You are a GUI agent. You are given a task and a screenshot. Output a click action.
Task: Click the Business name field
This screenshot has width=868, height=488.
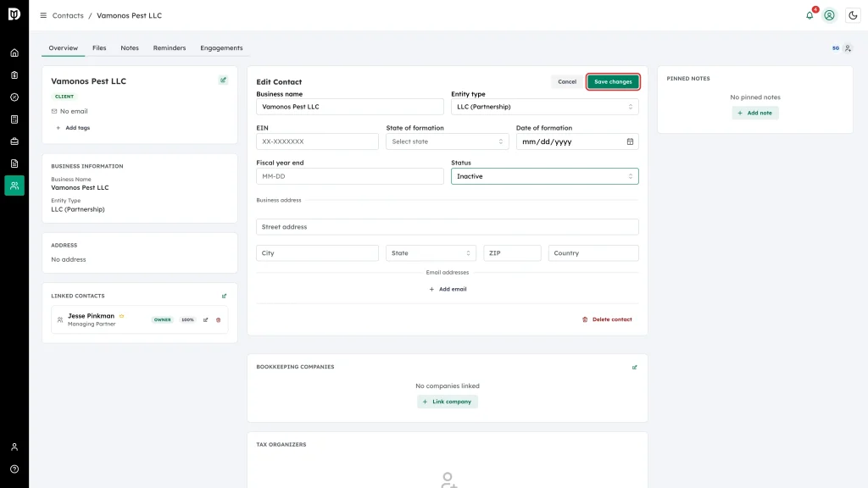(350, 107)
